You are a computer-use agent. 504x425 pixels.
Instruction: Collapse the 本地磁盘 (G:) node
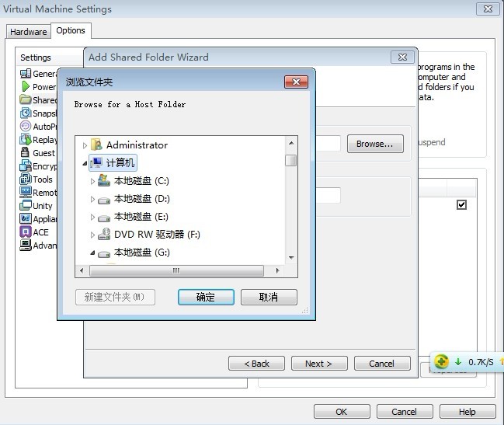(92, 253)
